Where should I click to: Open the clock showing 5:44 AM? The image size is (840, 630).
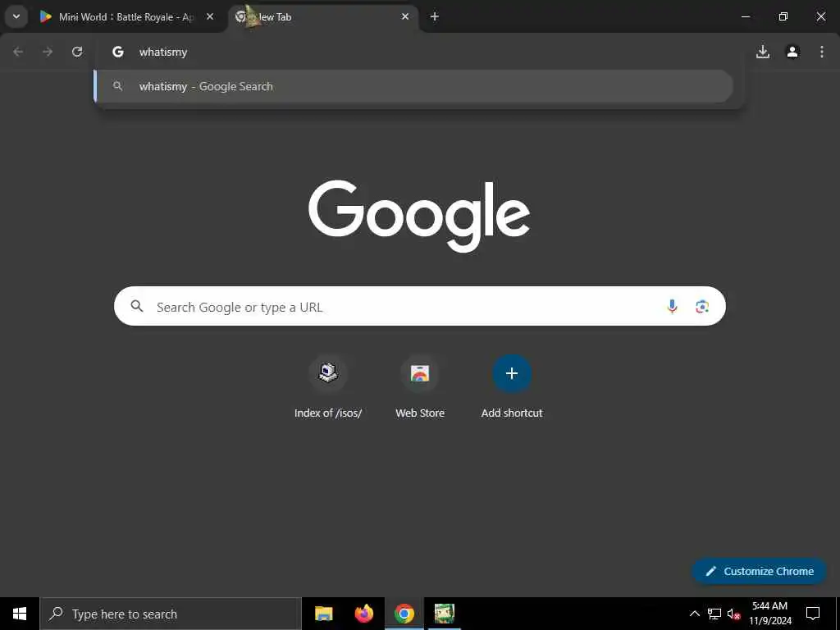coord(769,614)
